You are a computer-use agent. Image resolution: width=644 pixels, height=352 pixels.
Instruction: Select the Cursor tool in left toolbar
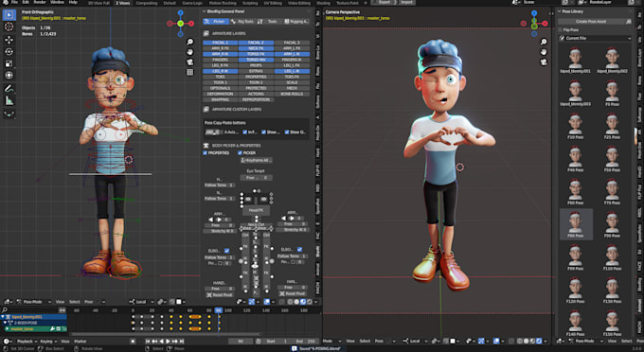[x=9, y=26]
